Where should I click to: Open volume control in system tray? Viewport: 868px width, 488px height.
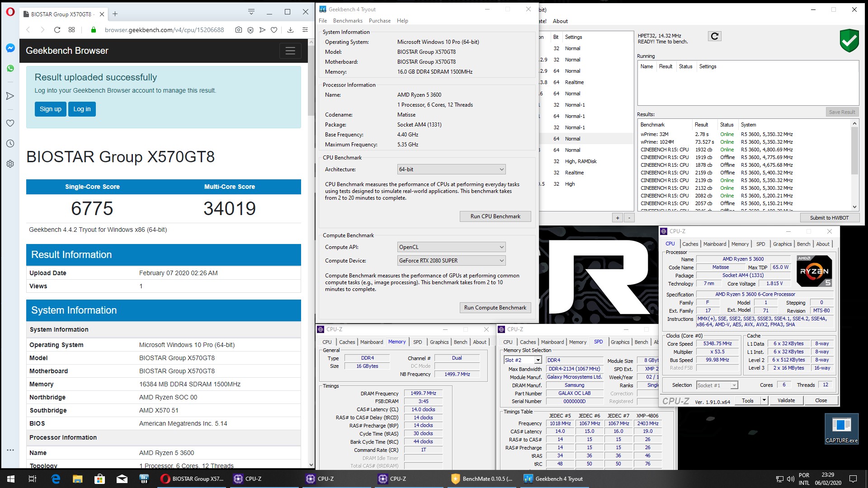pyautogui.click(x=790, y=479)
